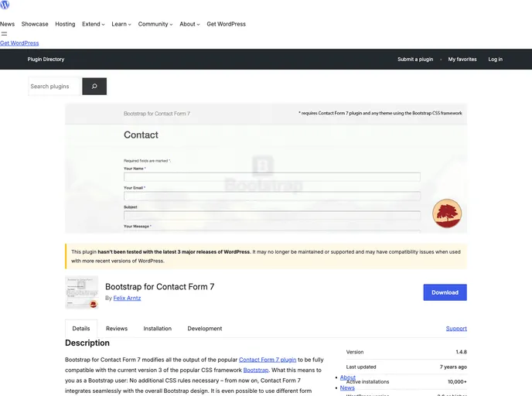The width and height of the screenshot is (532, 396).
Task: Click the underlined Get WordPress link
Action: [x=19, y=43]
